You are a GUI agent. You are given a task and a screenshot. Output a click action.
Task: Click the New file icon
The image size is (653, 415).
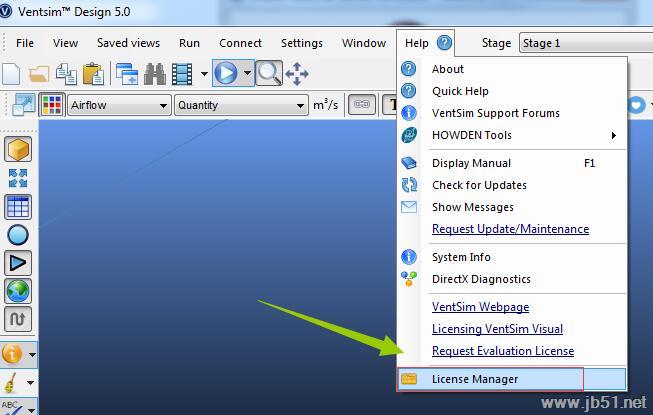pos(11,74)
